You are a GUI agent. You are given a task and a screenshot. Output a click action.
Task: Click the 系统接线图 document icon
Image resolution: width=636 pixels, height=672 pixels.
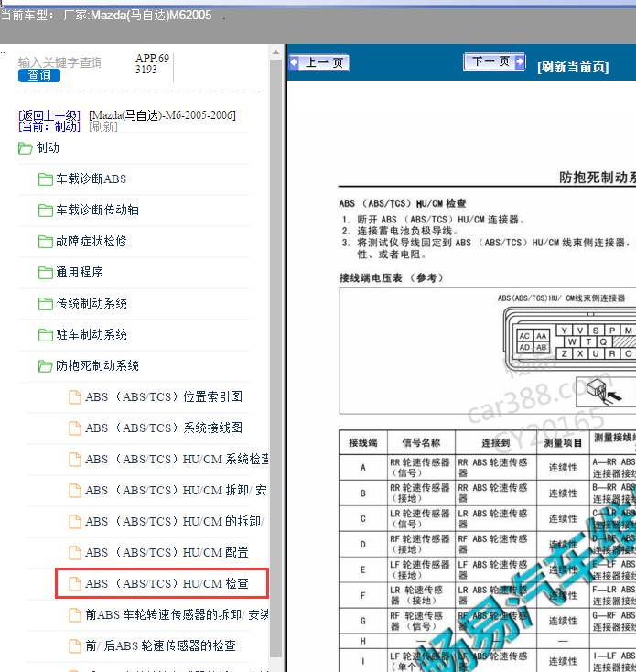click(75, 428)
